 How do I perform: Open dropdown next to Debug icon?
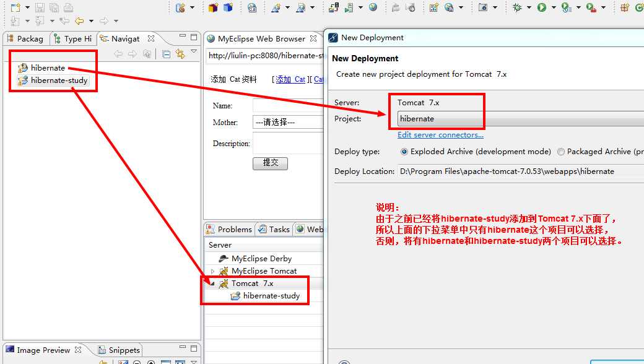click(529, 7)
